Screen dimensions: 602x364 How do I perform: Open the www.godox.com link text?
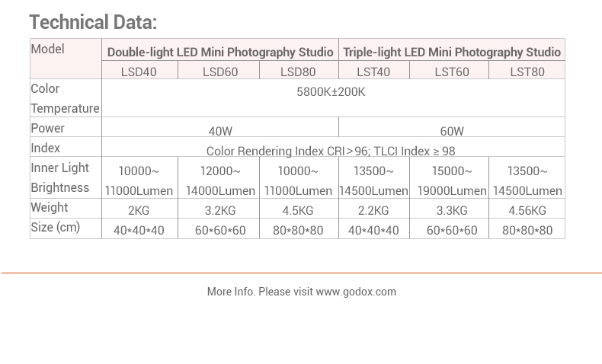click(x=356, y=292)
